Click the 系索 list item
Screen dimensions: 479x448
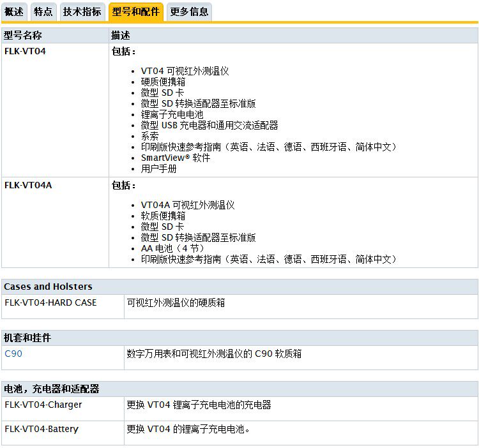tap(149, 136)
